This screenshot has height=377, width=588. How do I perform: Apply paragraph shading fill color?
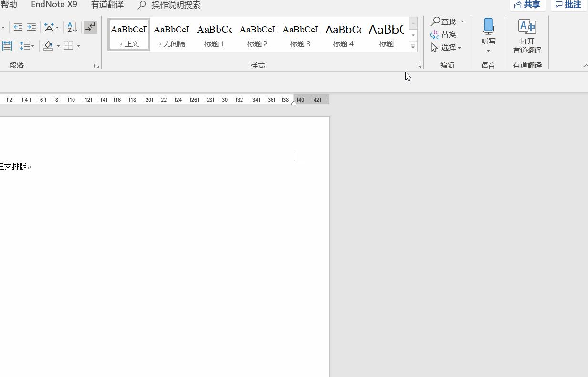click(x=48, y=46)
